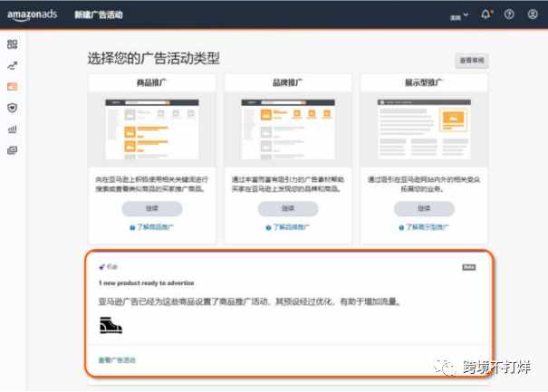Image resolution: width=548 pixels, height=392 pixels.
Task: Open the shield icon in sidebar
Action: pos(13,108)
